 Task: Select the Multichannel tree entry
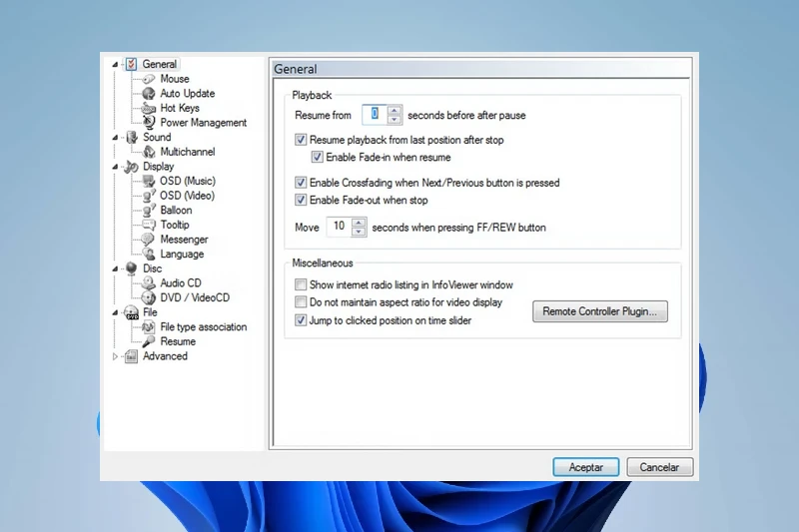pos(188,152)
